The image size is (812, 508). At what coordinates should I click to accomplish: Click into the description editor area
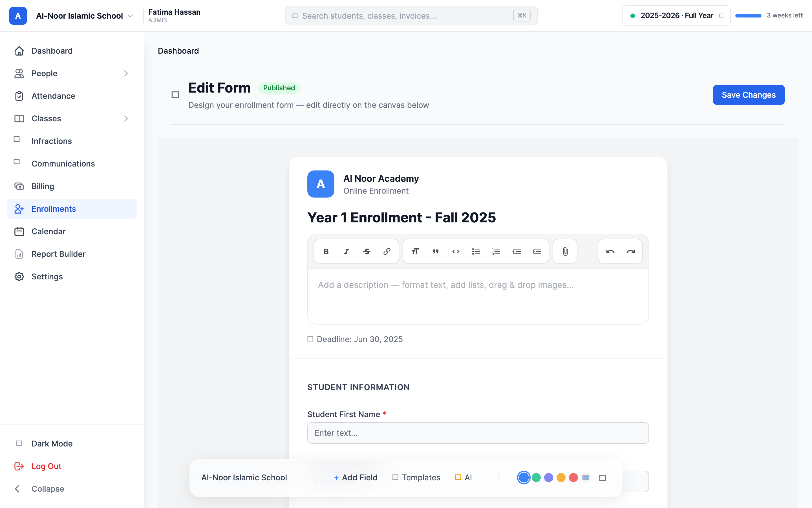click(478, 296)
